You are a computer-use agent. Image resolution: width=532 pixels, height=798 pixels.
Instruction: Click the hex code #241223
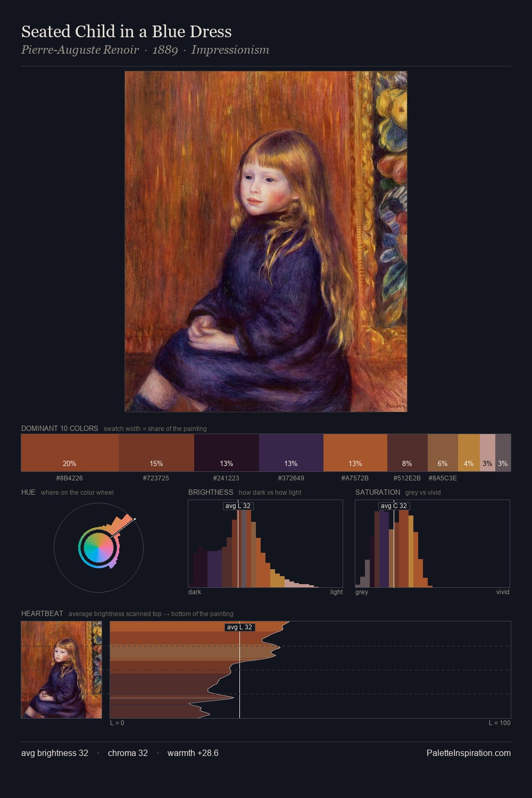pyautogui.click(x=226, y=478)
